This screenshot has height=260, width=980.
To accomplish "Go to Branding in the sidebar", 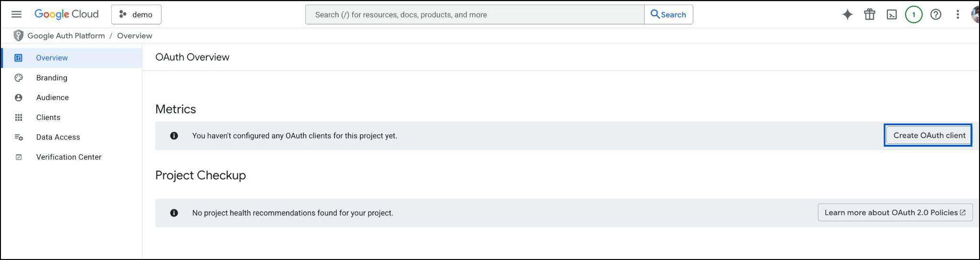I will (52, 78).
